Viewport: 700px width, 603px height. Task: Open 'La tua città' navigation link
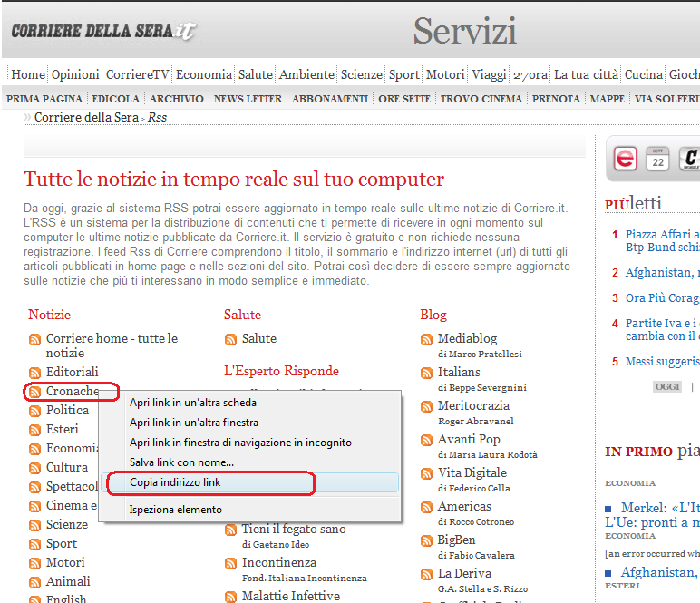pos(586,74)
